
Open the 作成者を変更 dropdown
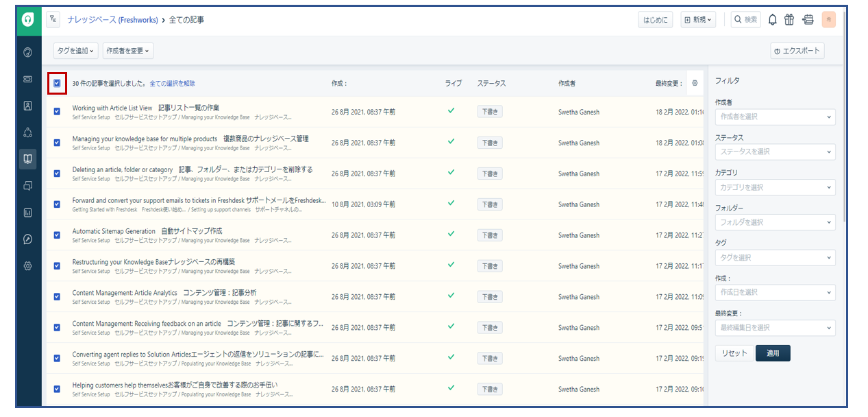click(x=128, y=51)
